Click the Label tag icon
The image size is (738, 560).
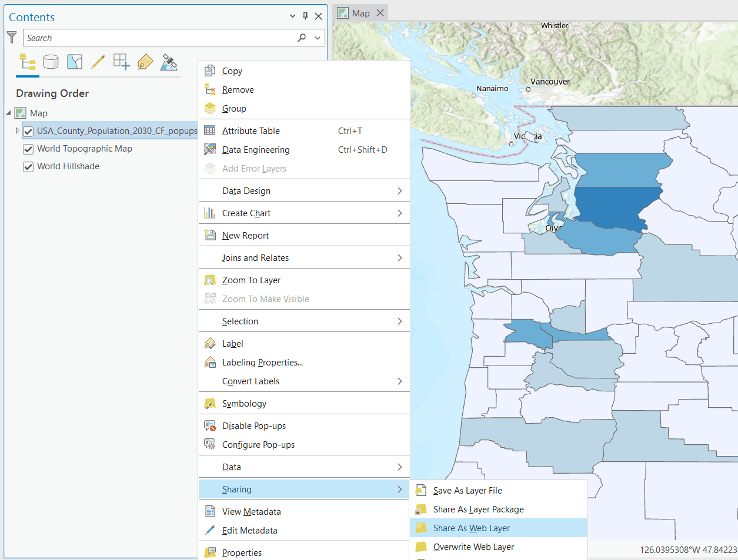pos(210,343)
